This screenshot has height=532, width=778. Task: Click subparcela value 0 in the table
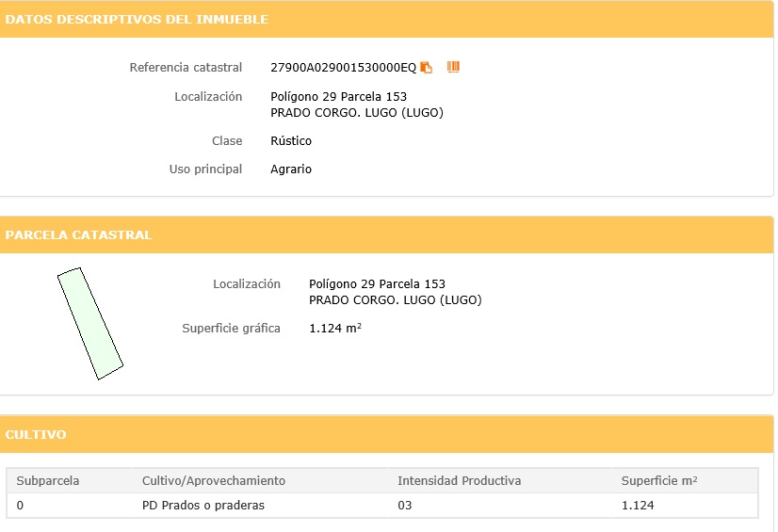click(x=21, y=506)
